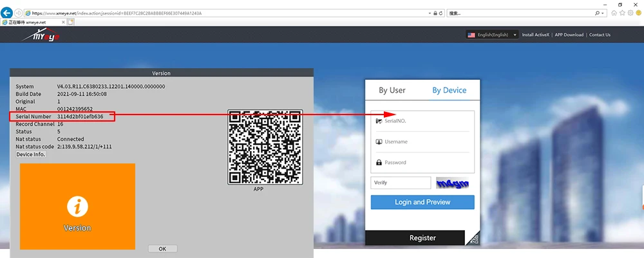Click the lock security icon in address bar
Image resolution: width=644 pixels, height=258 pixels.
435,13
